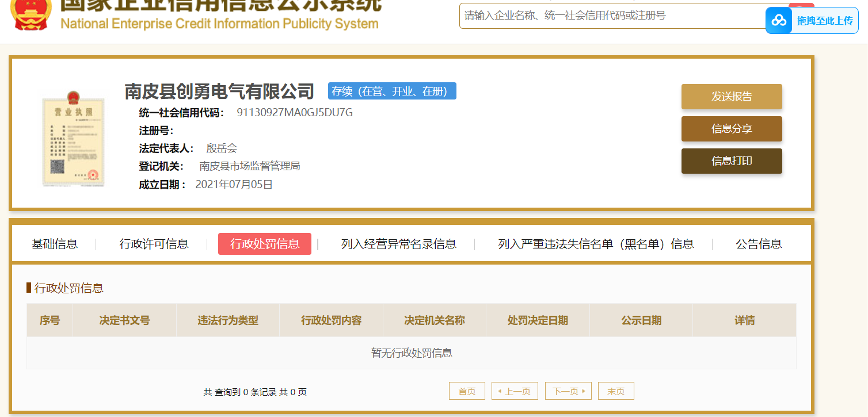Go to 末页 last page button

[616, 391]
